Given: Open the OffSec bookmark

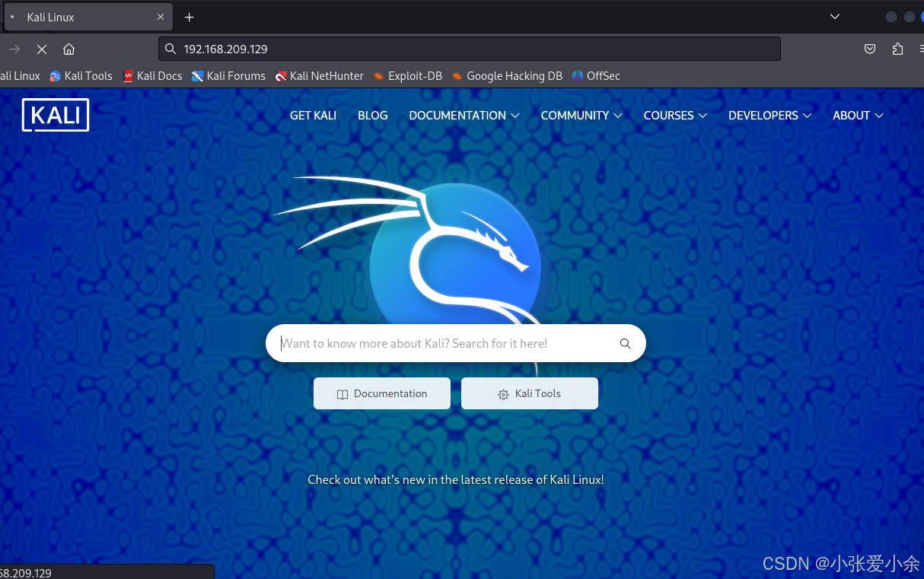Looking at the screenshot, I should [596, 76].
